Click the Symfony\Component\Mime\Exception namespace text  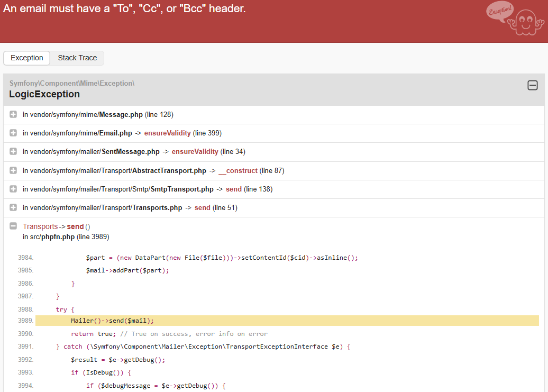pyautogui.click(x=72, y=83)
